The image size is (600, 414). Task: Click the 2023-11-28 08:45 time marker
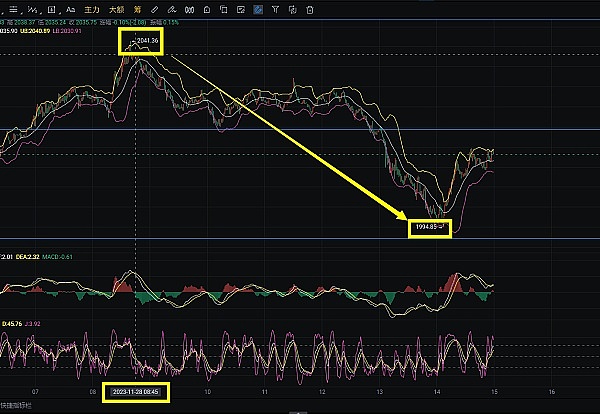pyautogui.click(x=138, y=392)
